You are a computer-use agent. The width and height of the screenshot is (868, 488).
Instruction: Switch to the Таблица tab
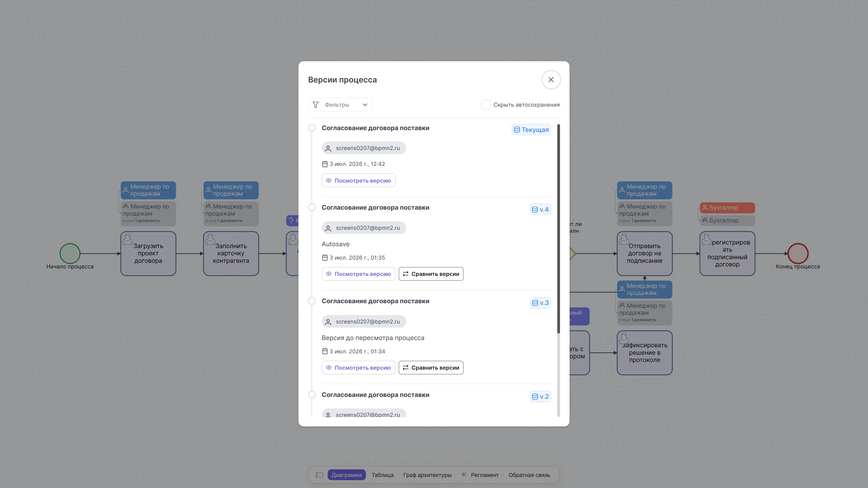coord(382,475)
